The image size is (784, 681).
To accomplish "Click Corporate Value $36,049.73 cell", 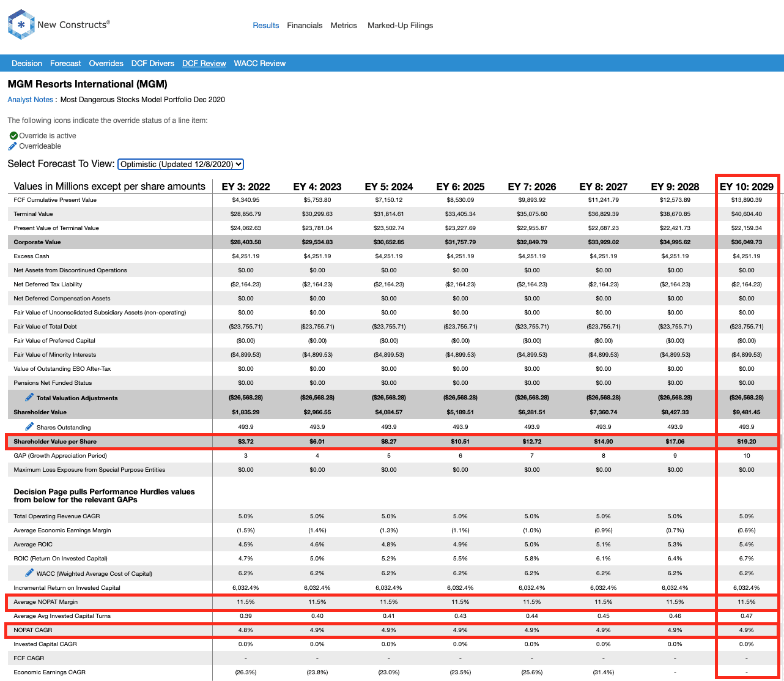I will point(747,242).
